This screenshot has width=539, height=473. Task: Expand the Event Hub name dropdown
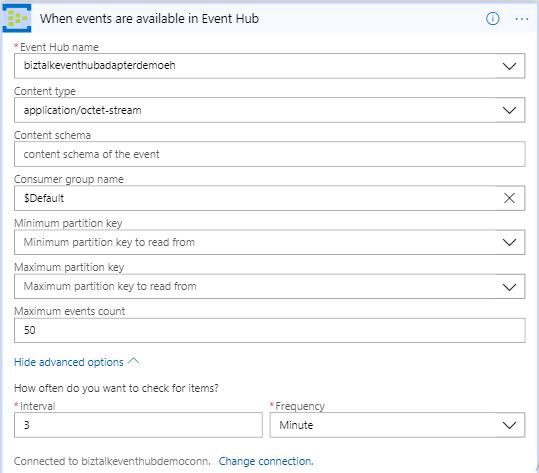[x=509, y=66]
